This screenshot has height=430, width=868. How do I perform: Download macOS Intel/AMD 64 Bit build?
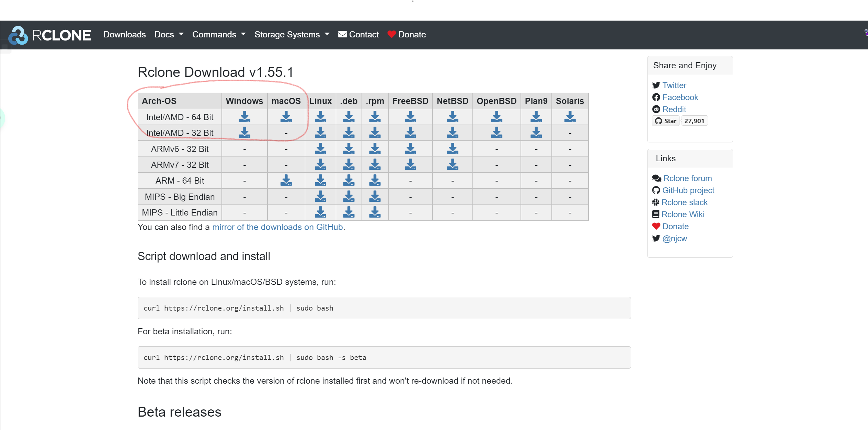coord(286,117)
